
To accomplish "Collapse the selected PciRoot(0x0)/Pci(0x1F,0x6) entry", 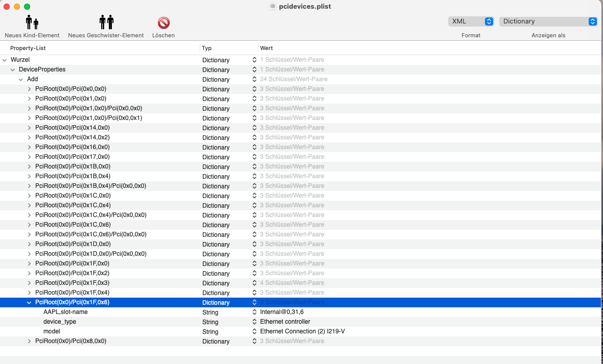I will click(x=29, y=303).
